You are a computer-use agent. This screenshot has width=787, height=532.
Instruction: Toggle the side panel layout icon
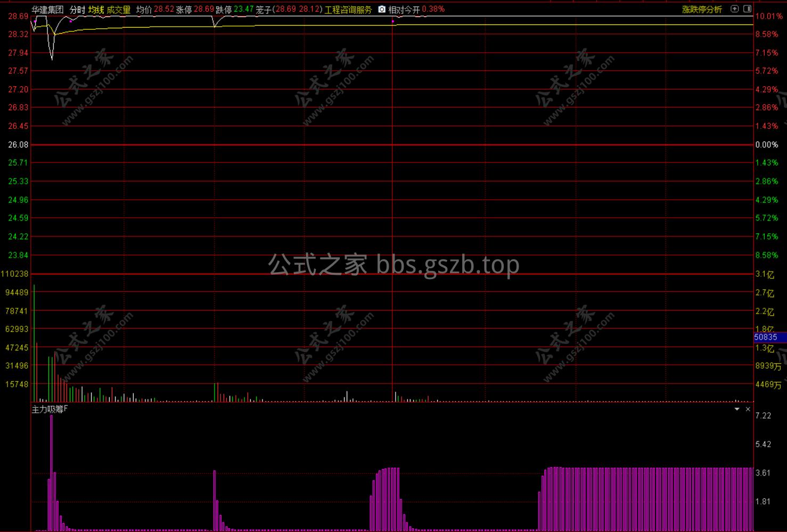pos(747,9)
